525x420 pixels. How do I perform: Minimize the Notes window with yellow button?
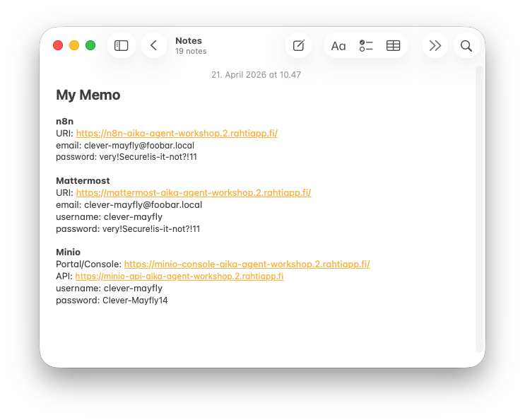point(74,45)
